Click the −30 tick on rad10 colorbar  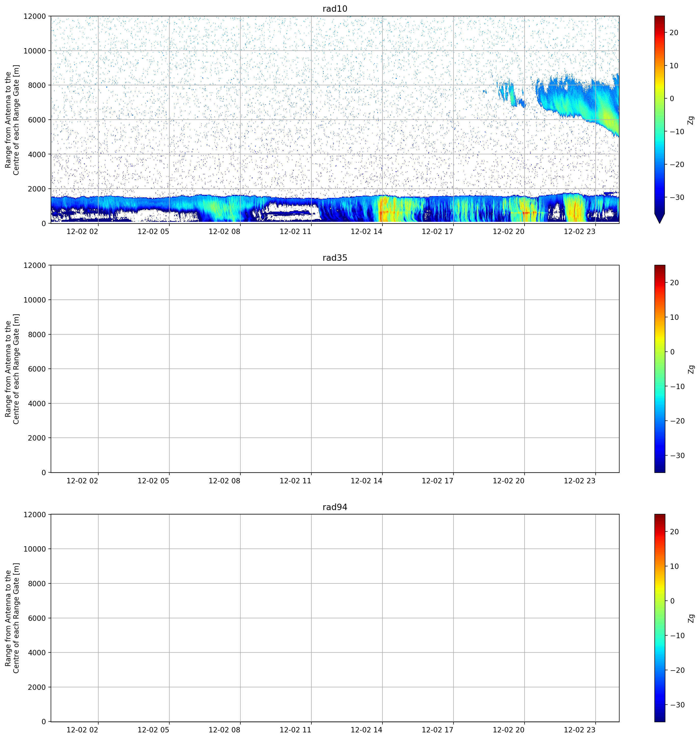tap(677, 197)
